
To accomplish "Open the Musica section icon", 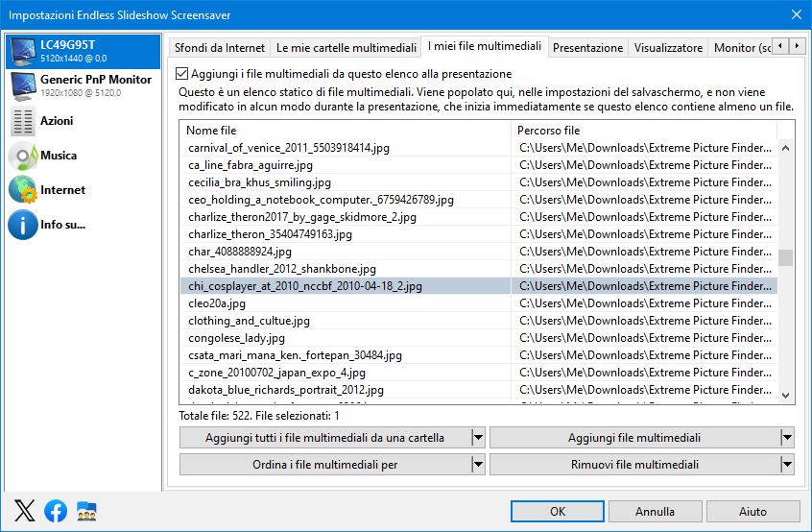I will coord(23,156).
